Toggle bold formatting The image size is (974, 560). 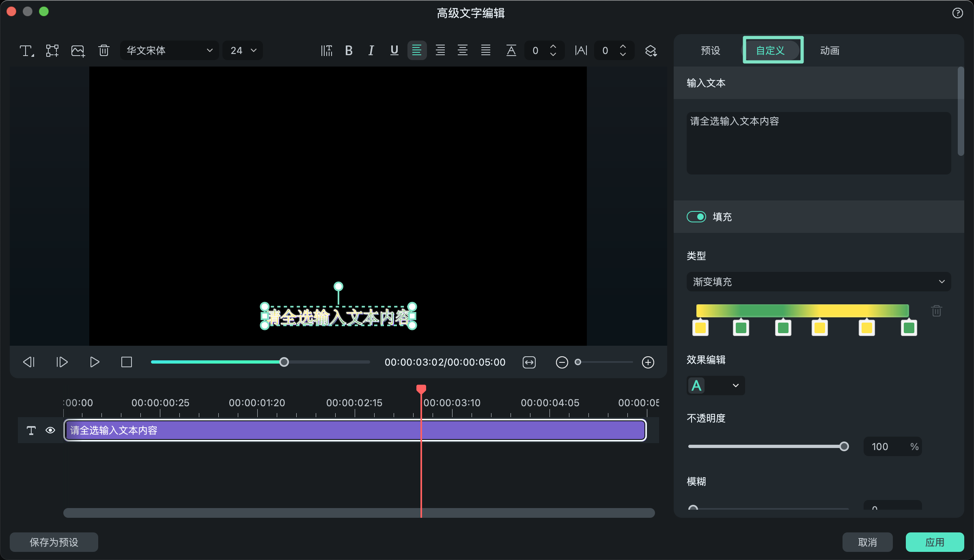pyautogui.click(x=349, y=51)
